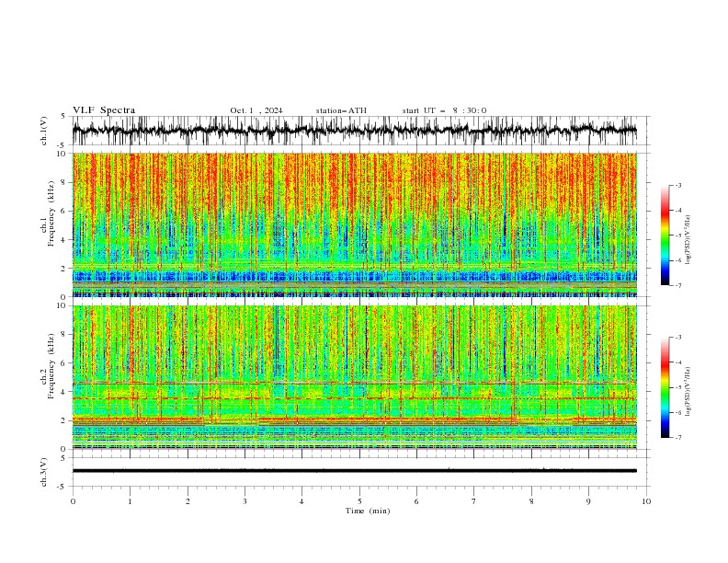Click the ch.1 spectrogram color scale bar
Viewport: 728px width, 563px height.
665,236
